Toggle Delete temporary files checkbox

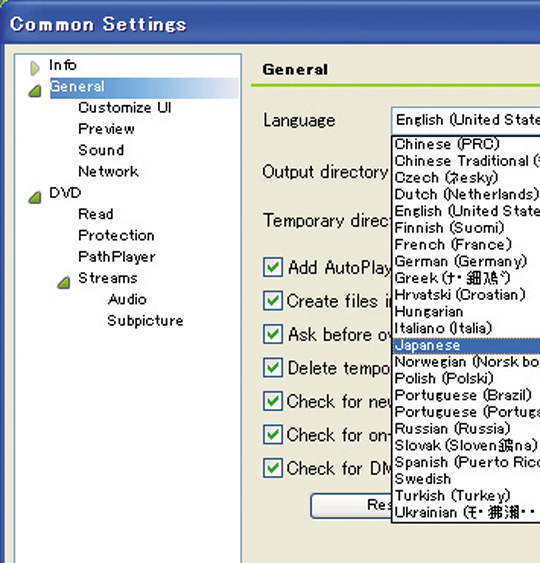tap(273, 368)
